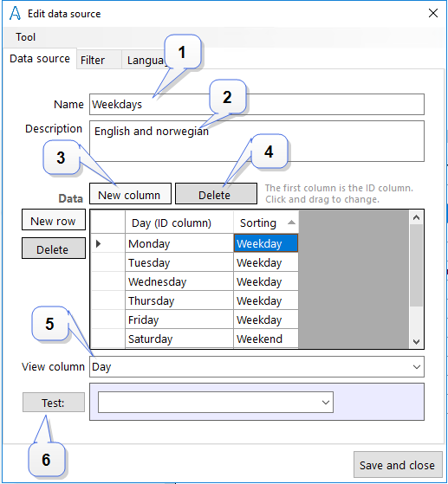Screen dimensions: 448x484
Task: Open the Test combo box dropdown
Action: (325, 403)
